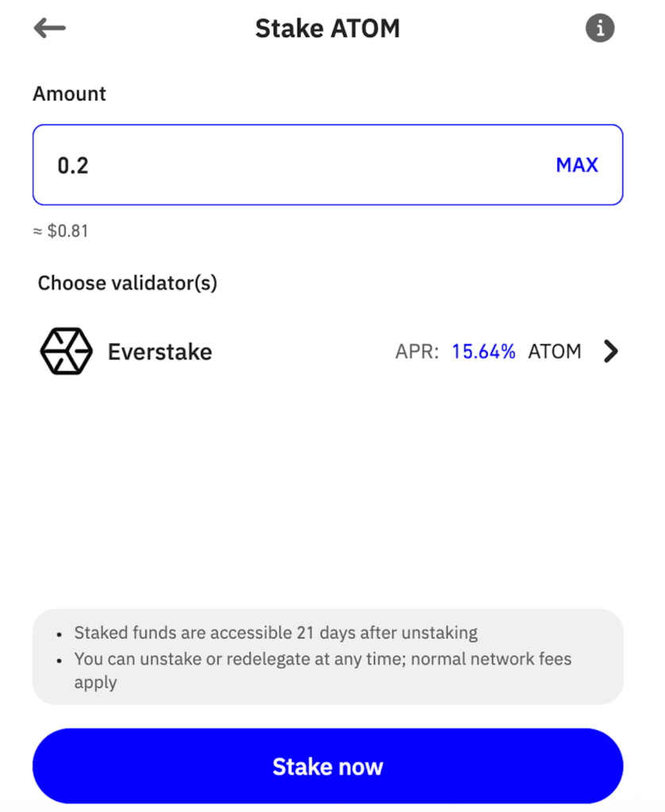Open the staking info icon
The width and height of the screenshot is (665, 812).
pos(600,29)
